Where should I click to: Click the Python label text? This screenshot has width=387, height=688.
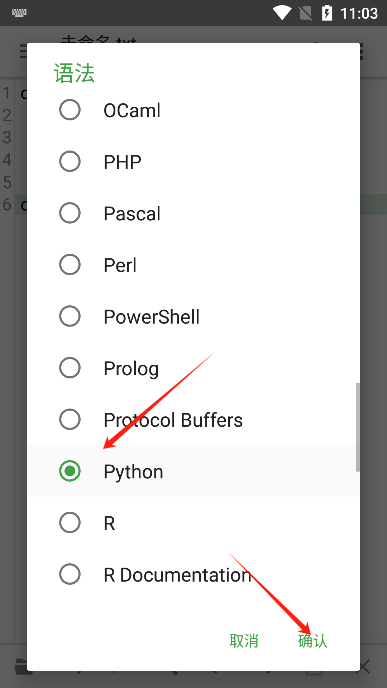[x=133, y=472]
